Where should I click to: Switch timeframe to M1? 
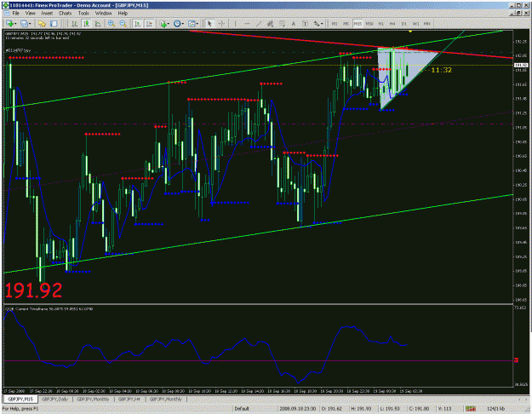[x=335, y=24]
